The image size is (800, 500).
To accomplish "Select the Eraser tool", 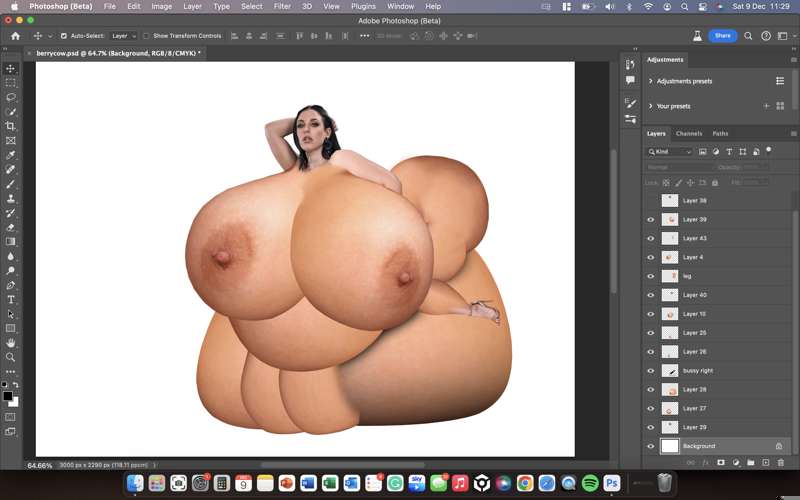I will coord(11,228).
